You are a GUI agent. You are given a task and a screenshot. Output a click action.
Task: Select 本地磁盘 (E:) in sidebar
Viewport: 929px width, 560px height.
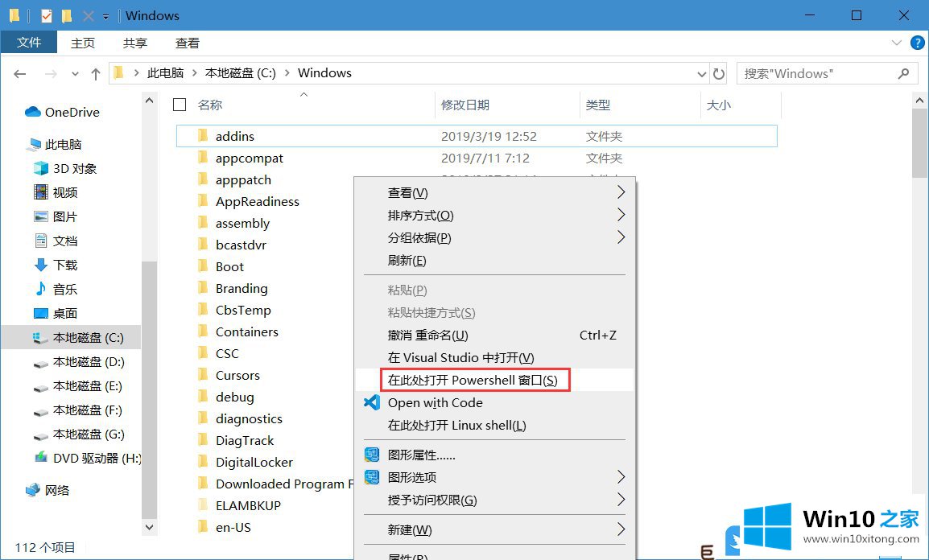(77, 386)
